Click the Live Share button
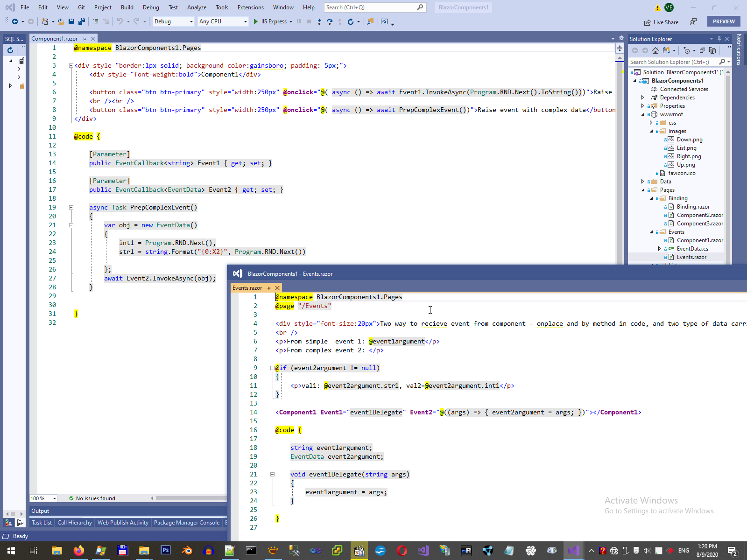Screen dimensions: 747x560 pos(661,22)
